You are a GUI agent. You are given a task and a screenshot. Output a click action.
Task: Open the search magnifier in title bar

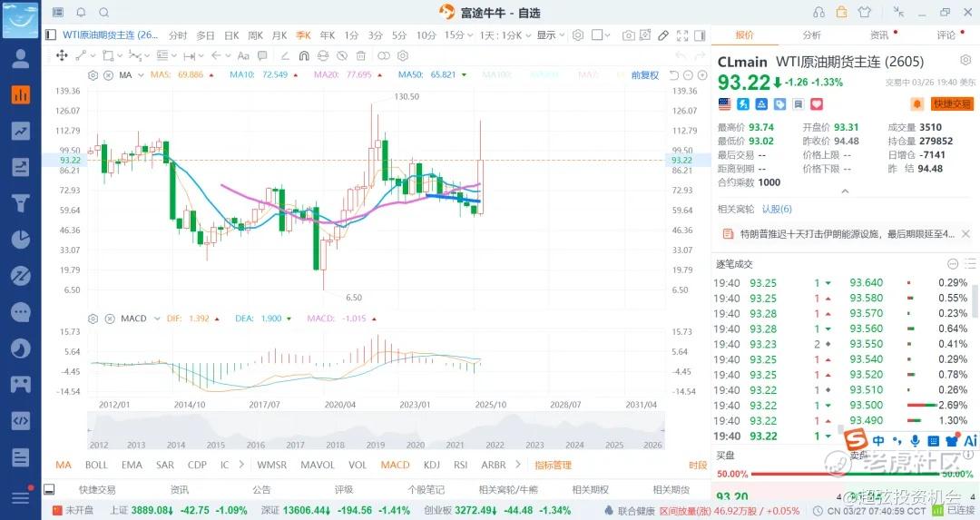[104, 12]
